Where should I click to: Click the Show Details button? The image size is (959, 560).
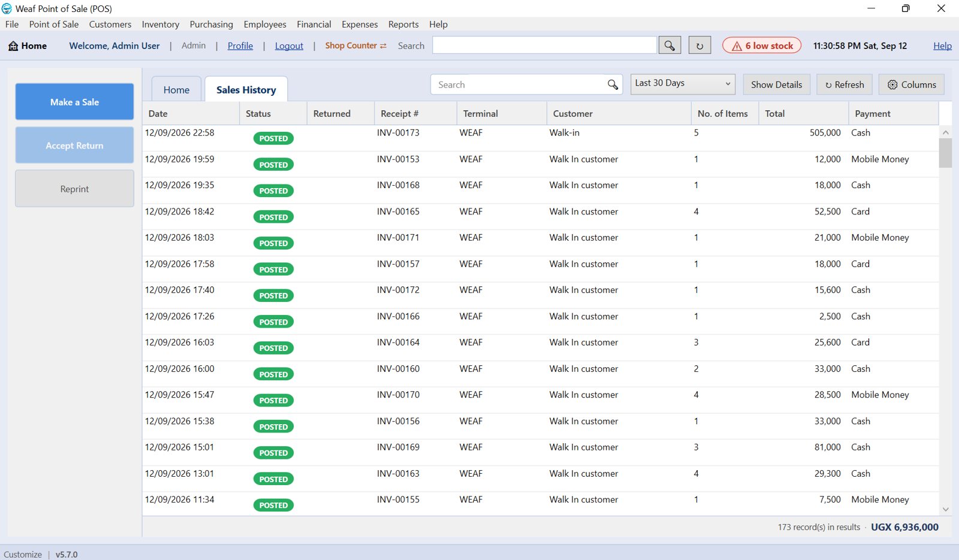point(777,84)
